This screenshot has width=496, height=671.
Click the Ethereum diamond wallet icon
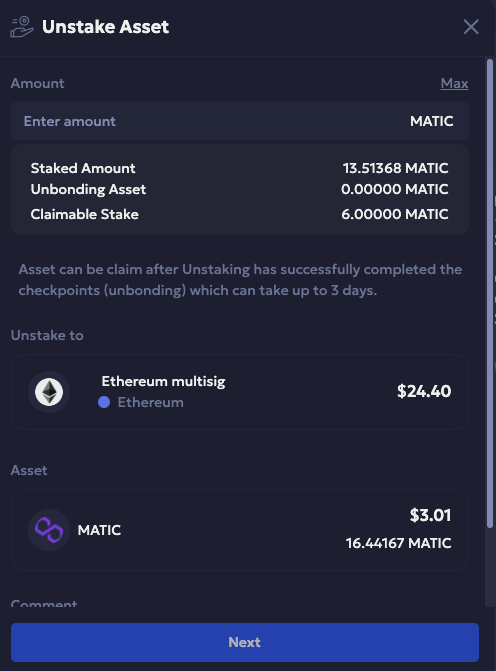[49, 392]
